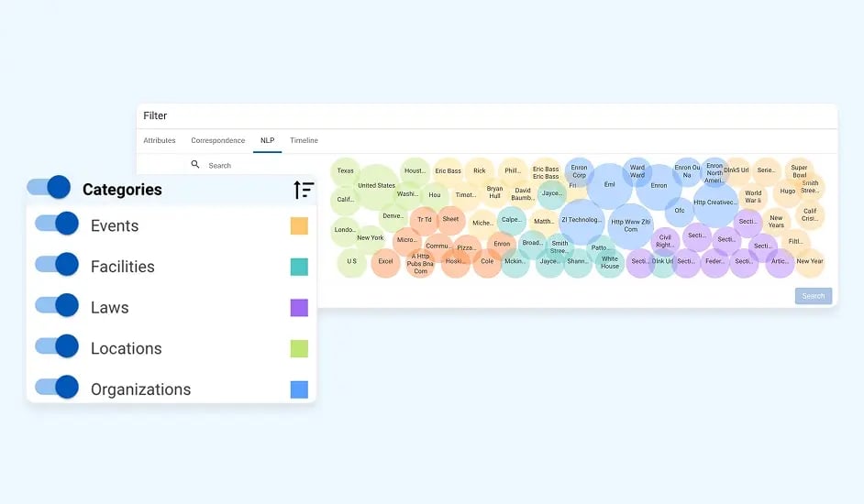Toggle the master Categories switch

click(50, 188)
